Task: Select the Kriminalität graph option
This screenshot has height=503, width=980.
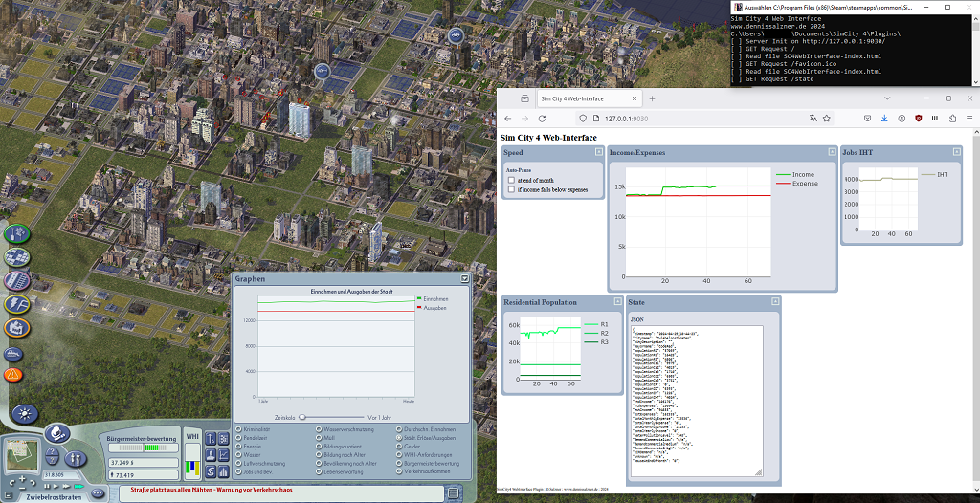Action: [253, 430]
